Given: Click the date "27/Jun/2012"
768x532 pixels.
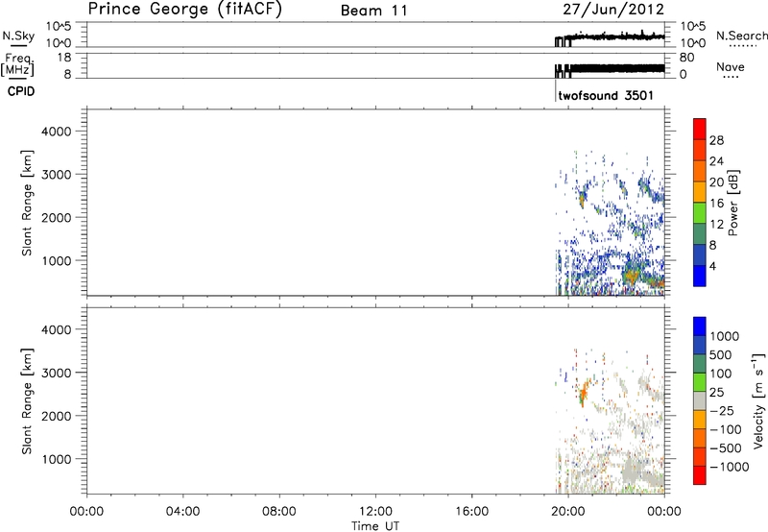Looking at the screenshot, I should click(x=613, y=10).
